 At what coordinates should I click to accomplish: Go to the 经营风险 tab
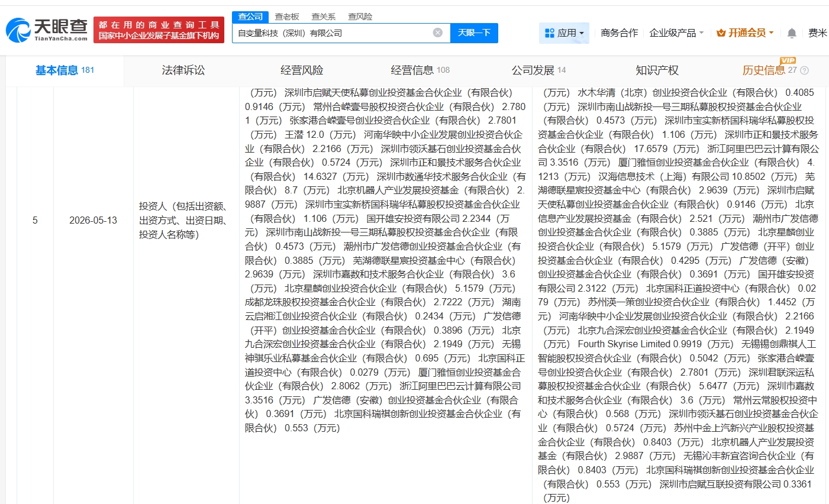tap(302, 70)
